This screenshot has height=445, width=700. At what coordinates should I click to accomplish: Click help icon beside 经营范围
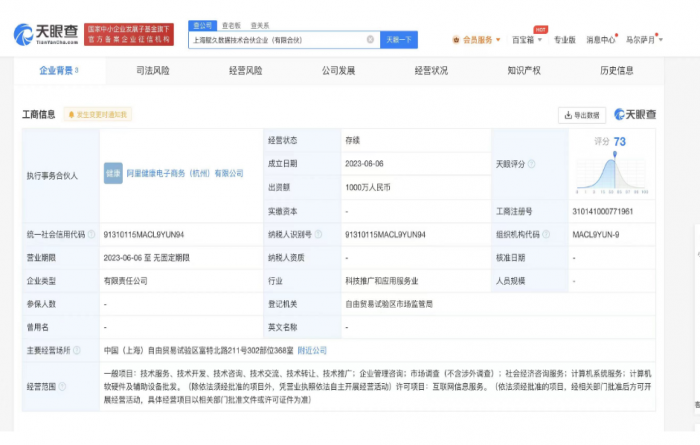point(62,387)
